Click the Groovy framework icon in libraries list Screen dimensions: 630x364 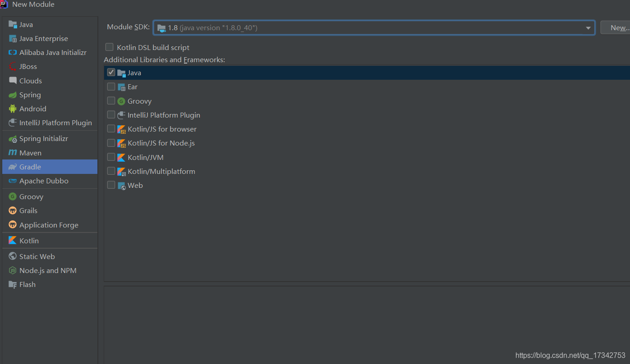pyautogui.click(x=121, y=101)
